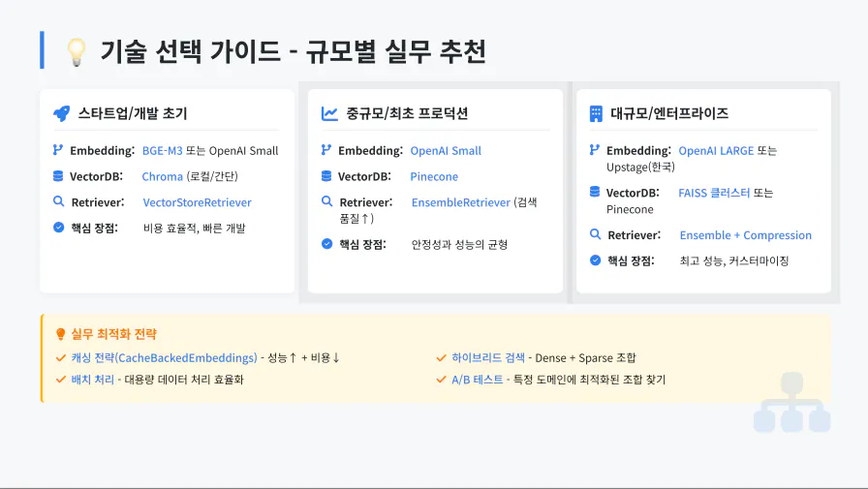Click the 스타트업/개발 초기 card heading
Image resolution: width=868 pixels, height=489 pixels.
point(133,113)
